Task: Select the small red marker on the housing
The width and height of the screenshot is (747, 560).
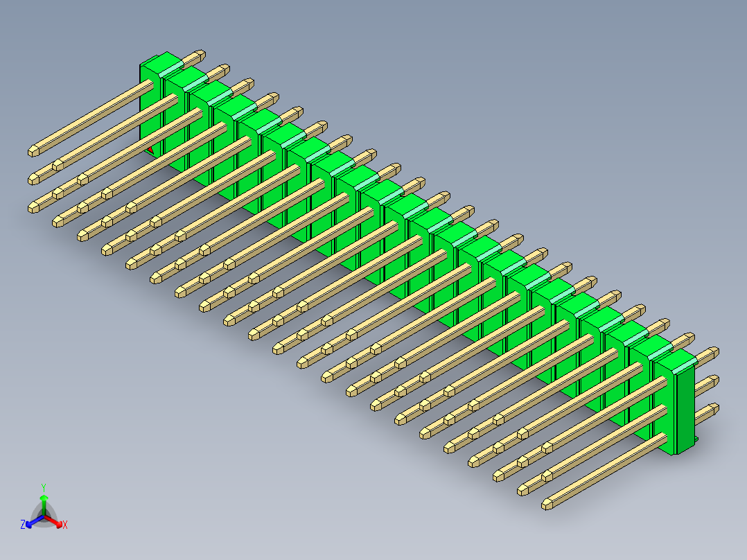Action: coord(150,150)
